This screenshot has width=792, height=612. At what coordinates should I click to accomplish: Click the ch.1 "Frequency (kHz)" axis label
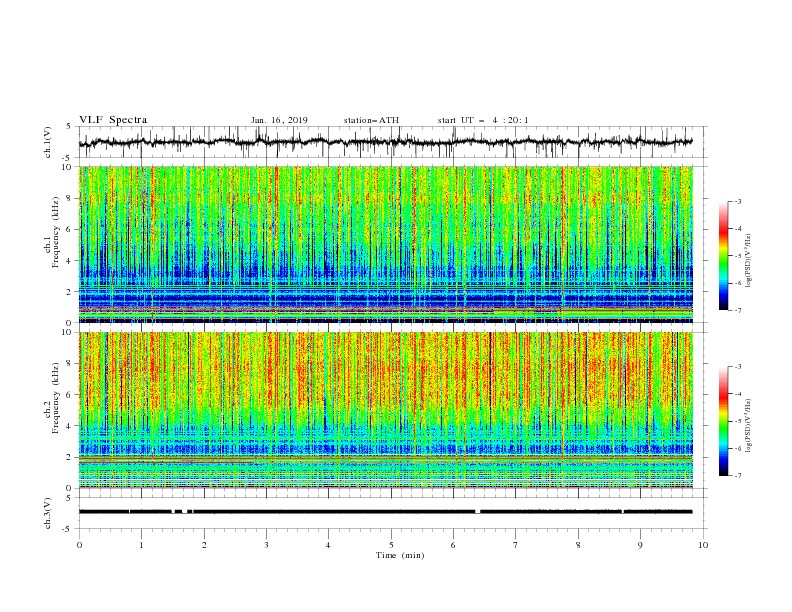click(x=56, y=232)
